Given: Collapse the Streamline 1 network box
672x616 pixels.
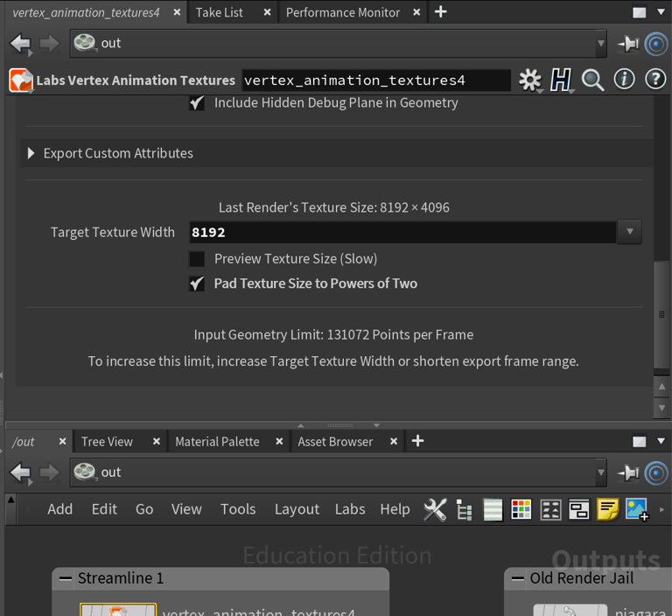Looking at the screenshot, I should pyautogui.click(x=66, y=578).
